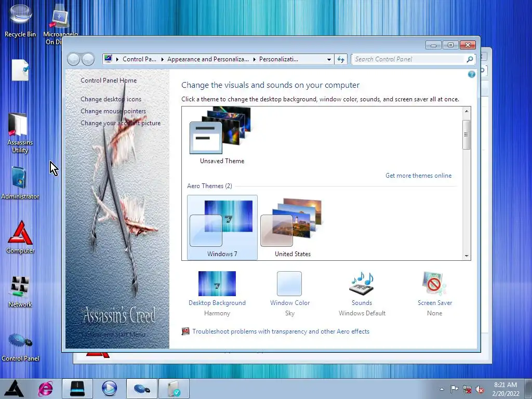Select the United States Aero theme
The height and width of the screenshot is (399, 532).
point(293,228)
